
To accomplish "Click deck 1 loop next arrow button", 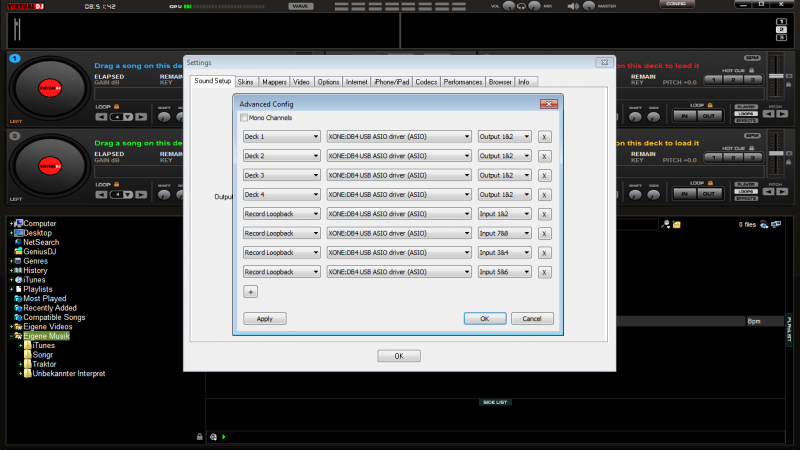I will 141,117.
